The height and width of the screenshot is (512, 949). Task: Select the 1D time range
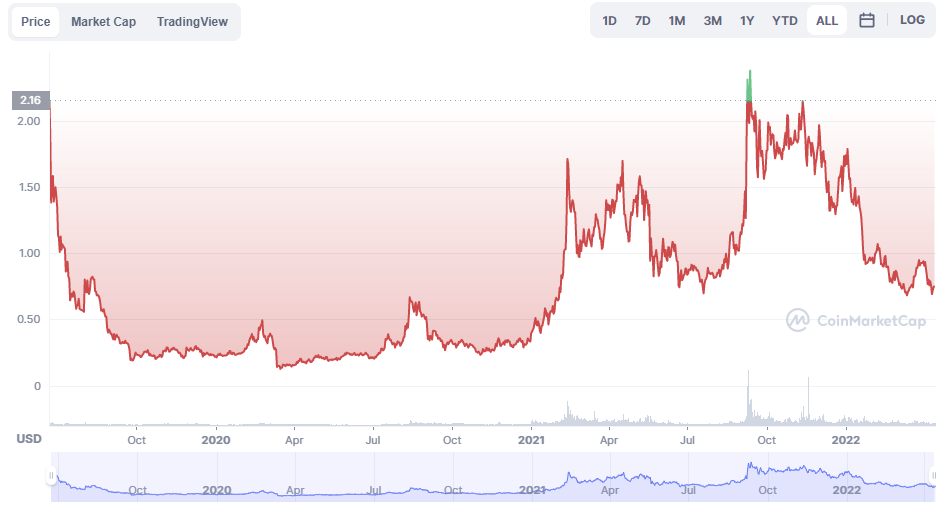point(609,21)
